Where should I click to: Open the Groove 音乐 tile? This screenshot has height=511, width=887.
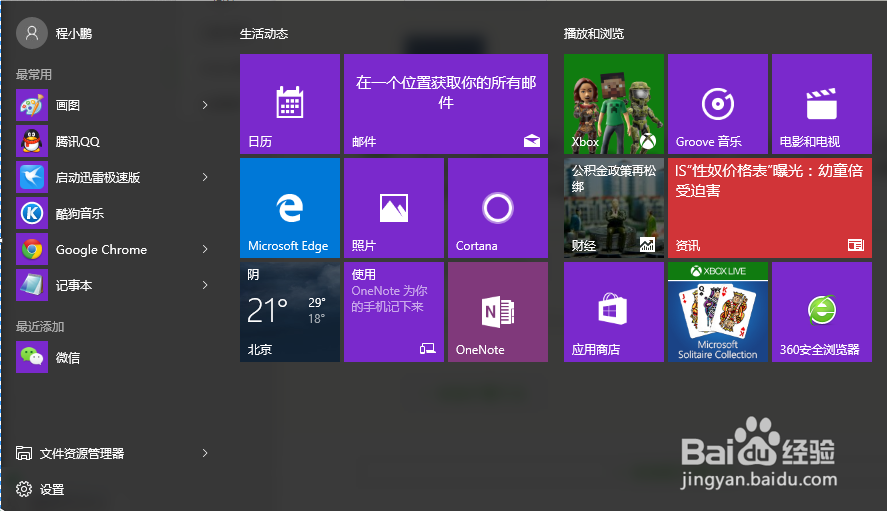(x=718, y=104)
